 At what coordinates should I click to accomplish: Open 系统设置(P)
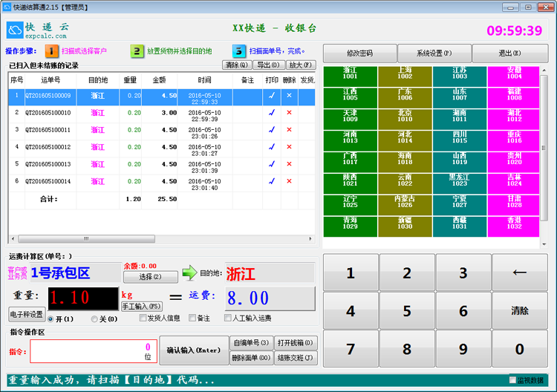[x=434, y=53]
